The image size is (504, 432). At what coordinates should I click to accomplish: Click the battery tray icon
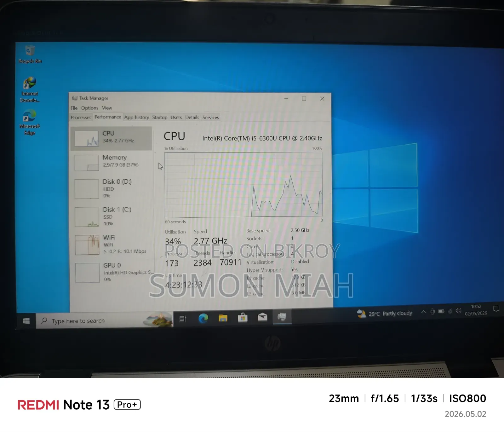441,311
